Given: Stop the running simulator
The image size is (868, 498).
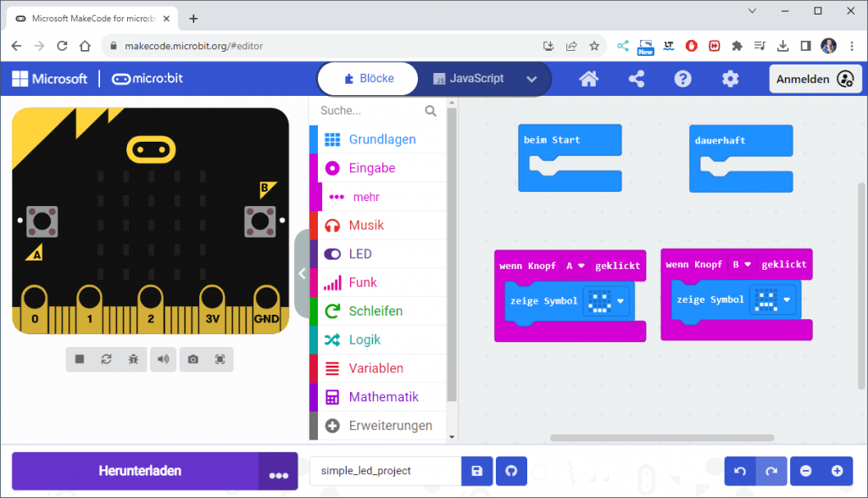Looking at the screenshot, I should (x=79, y=359).
